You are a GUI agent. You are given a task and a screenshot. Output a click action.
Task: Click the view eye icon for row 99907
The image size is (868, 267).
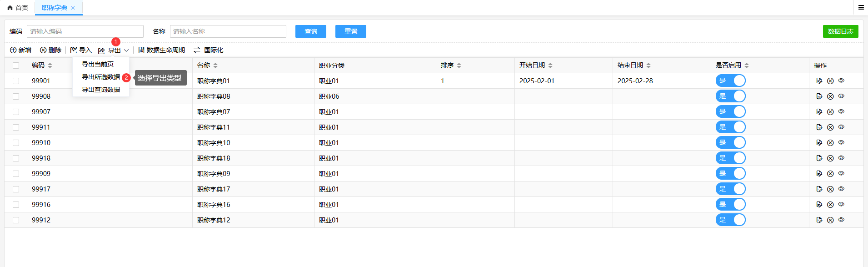tap(841, 111)
